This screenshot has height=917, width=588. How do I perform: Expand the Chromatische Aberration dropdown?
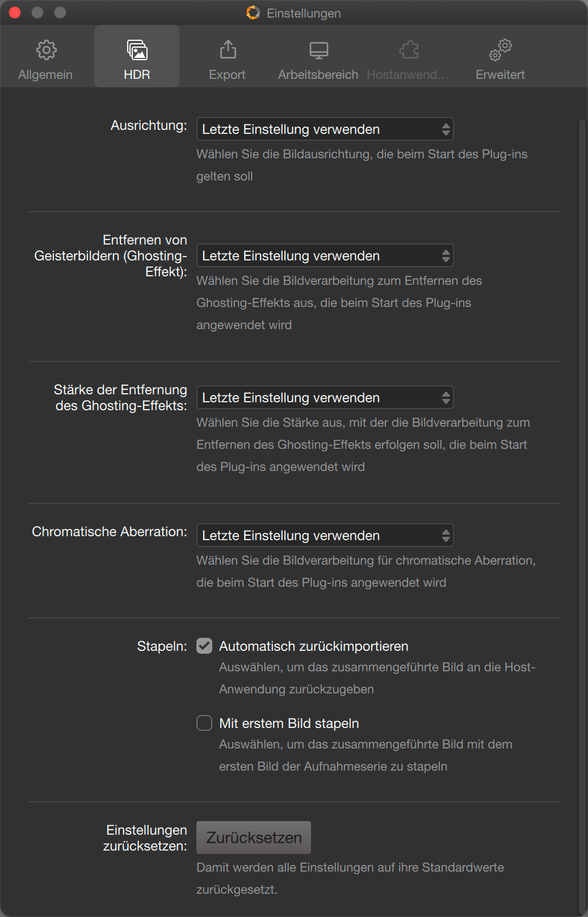click(x=325, y=535)
